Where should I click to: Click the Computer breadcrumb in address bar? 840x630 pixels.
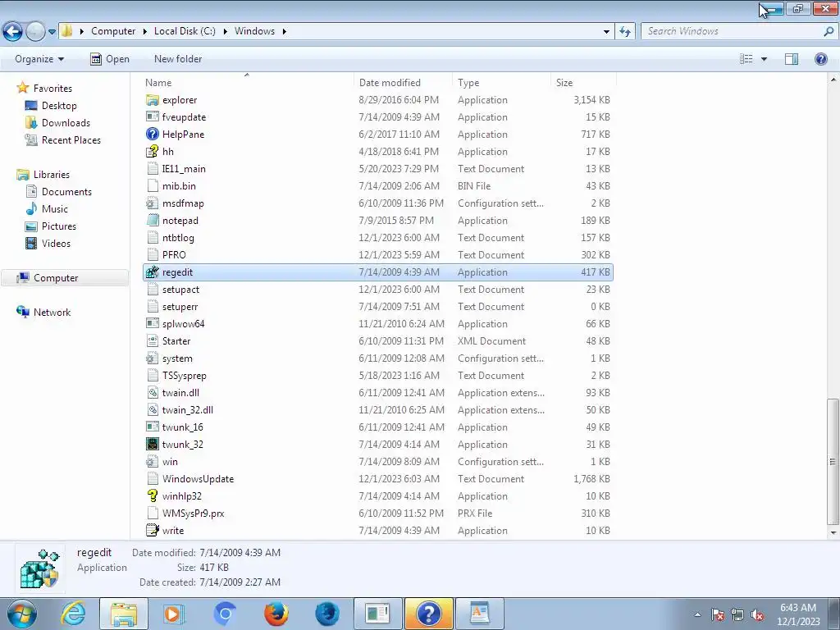(113, 31)
